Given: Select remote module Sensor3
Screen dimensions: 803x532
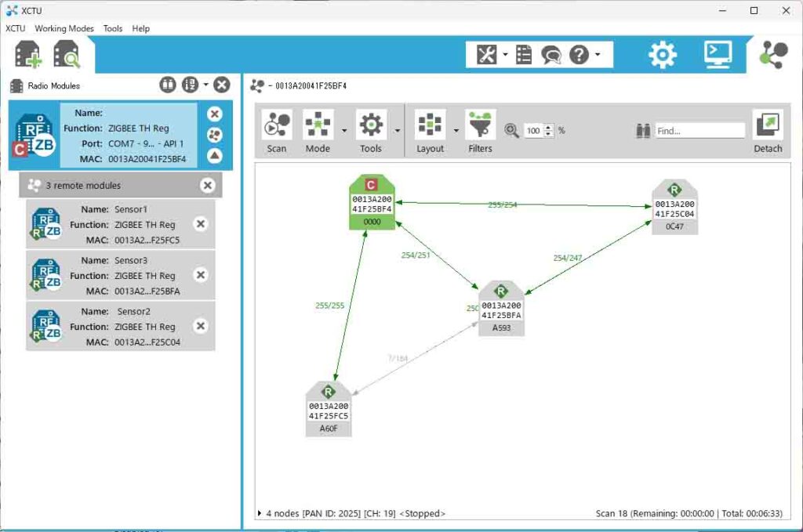Looking at the screenshot, I should pos(121,276).
